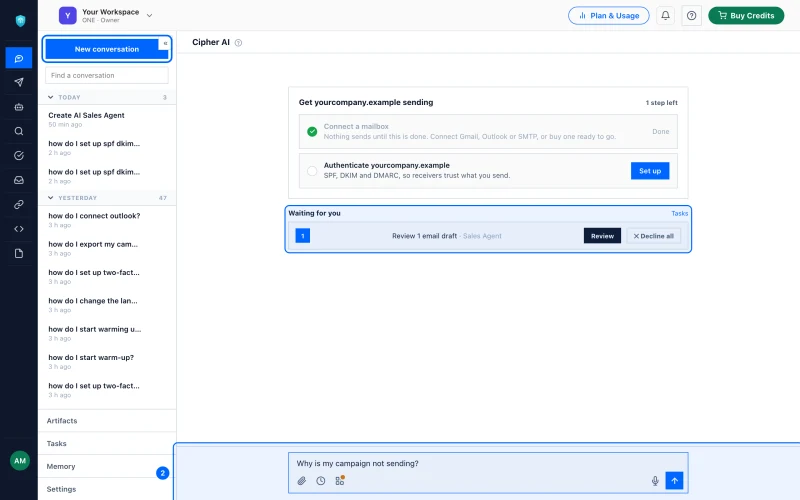Click the microphone voice input icon
The width and height of the screenshot is (800, 500).
(655, 481)
